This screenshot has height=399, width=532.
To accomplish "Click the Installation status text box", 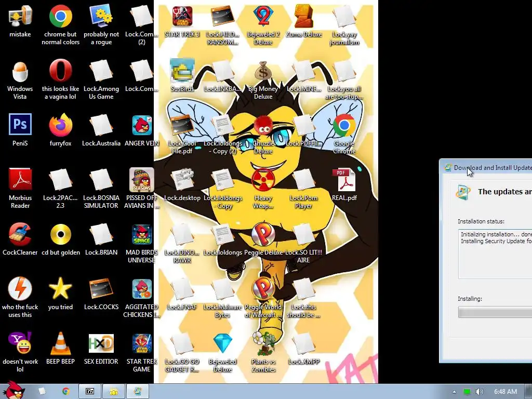I will [x=495, y=254].
